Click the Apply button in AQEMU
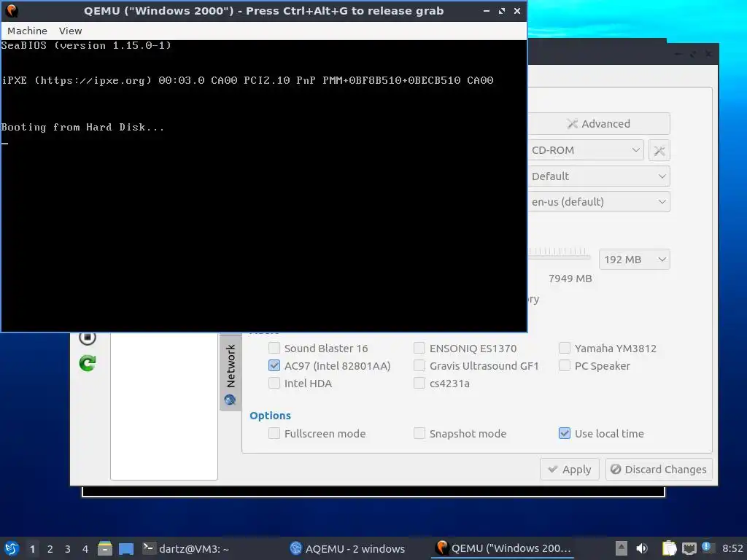This screenshot has width=747, height=560. pyautogui.click(x=569, y=470)
